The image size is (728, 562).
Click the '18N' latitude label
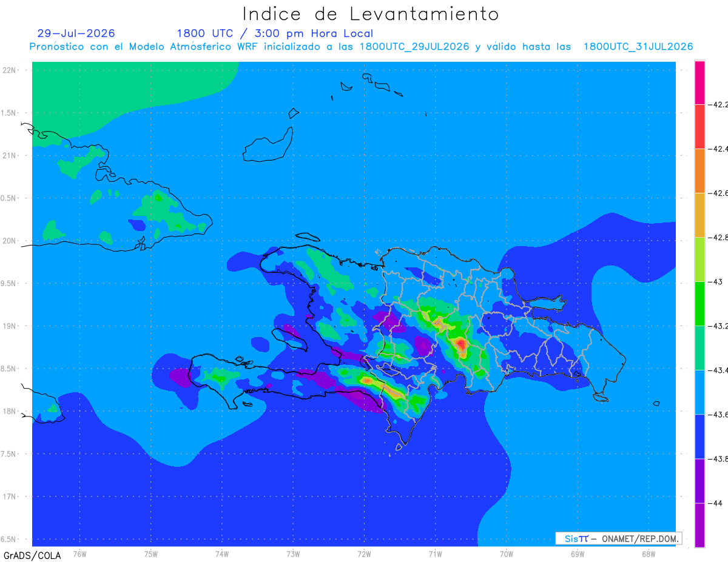point(10,412)
